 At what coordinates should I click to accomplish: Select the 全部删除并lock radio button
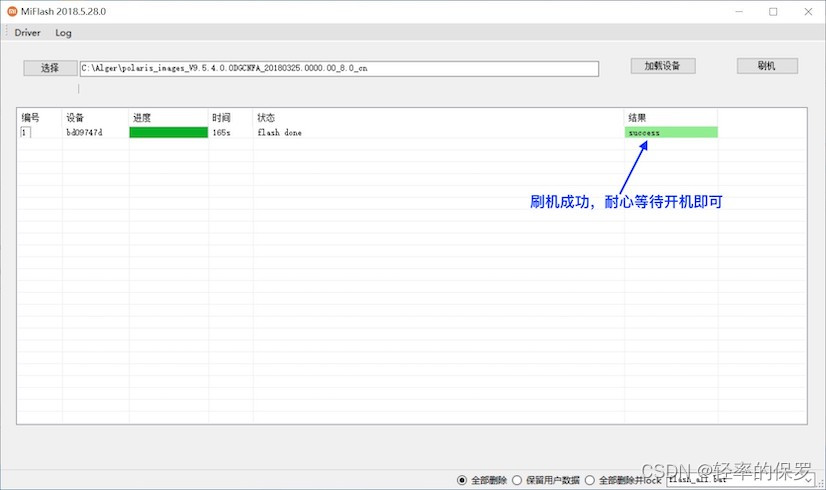point(590,480)
